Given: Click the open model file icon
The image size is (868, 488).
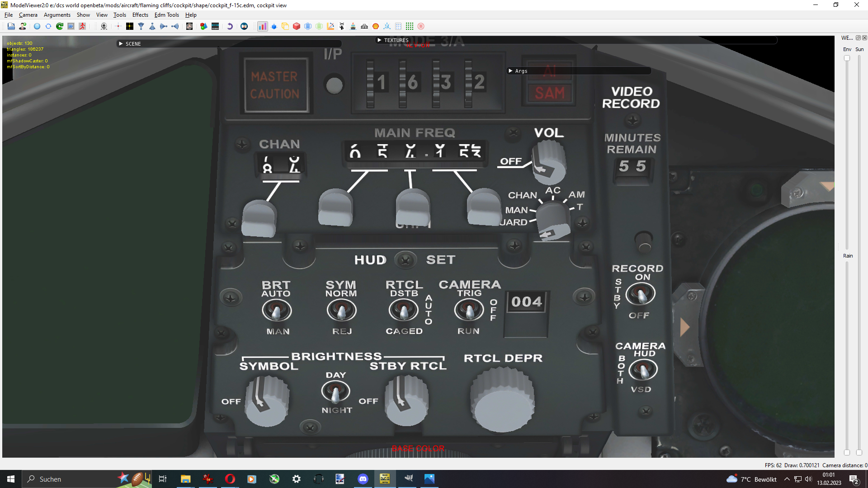Looking at the screenshot, I should coord(11,26).
